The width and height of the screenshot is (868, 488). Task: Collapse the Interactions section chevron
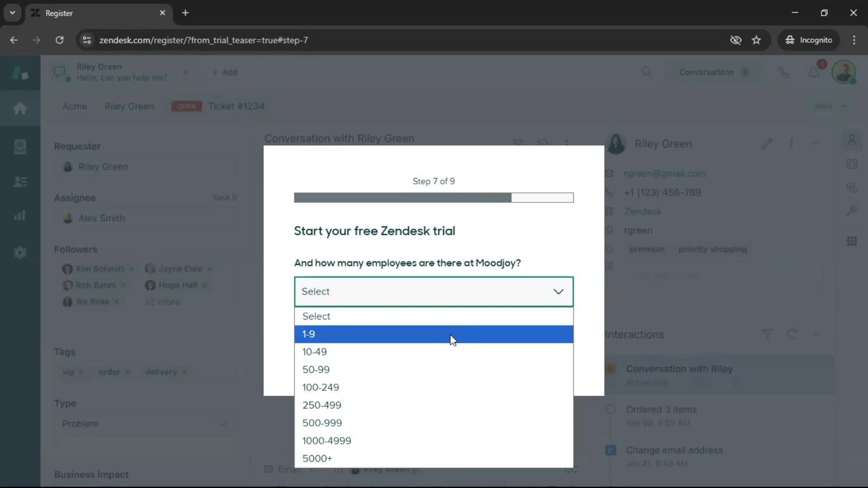(x=816, y=334)
